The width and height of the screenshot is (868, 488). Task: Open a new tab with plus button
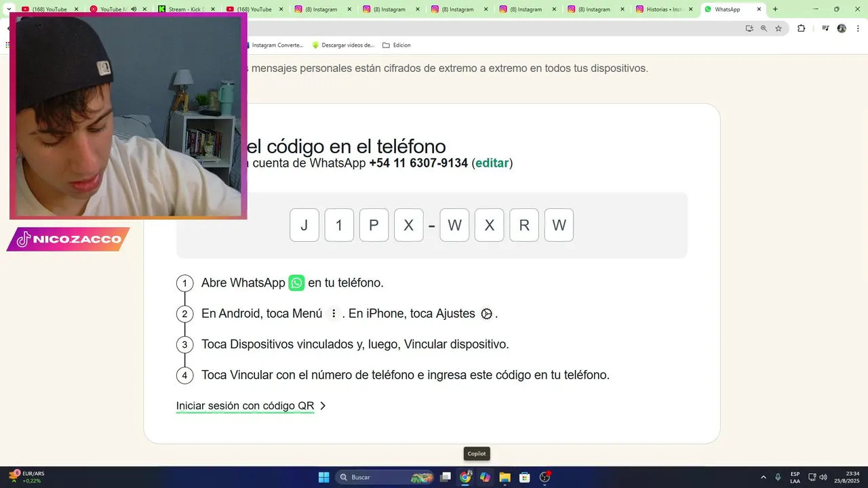775,9
